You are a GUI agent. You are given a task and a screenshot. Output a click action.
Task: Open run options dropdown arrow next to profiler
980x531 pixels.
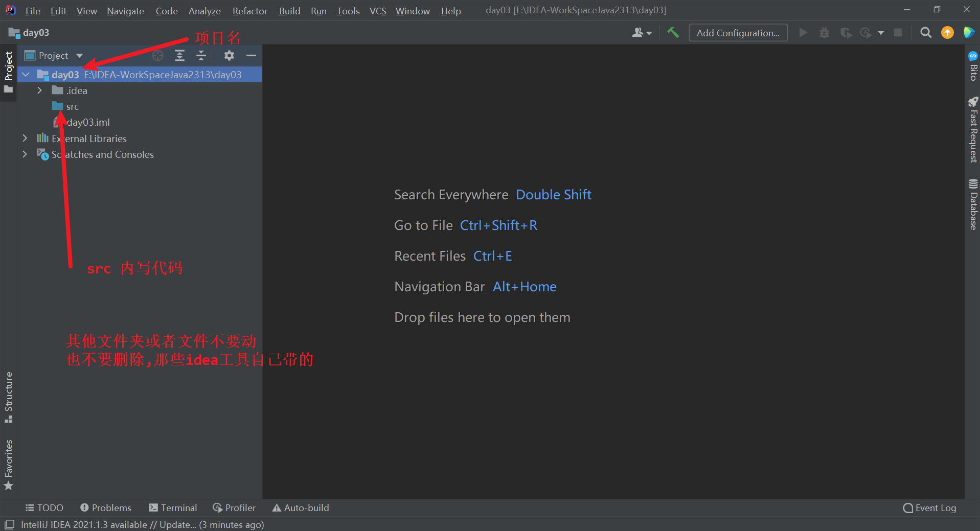click(x=881, y=33)
